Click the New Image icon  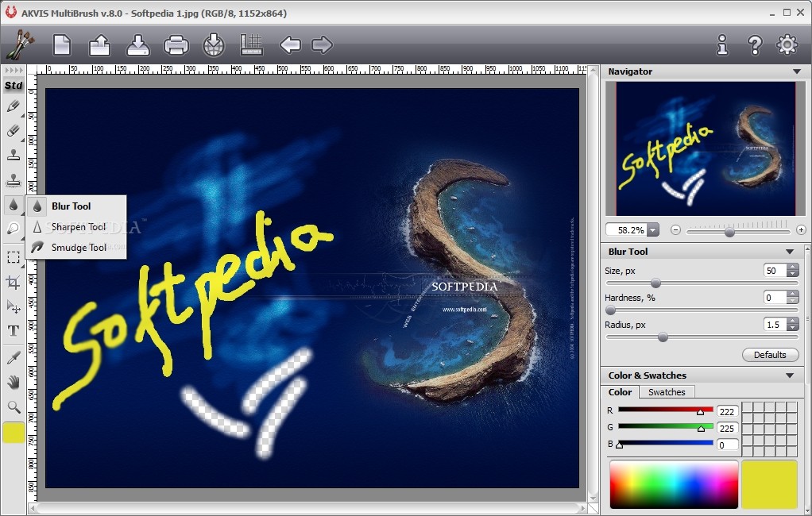point(62,44)
